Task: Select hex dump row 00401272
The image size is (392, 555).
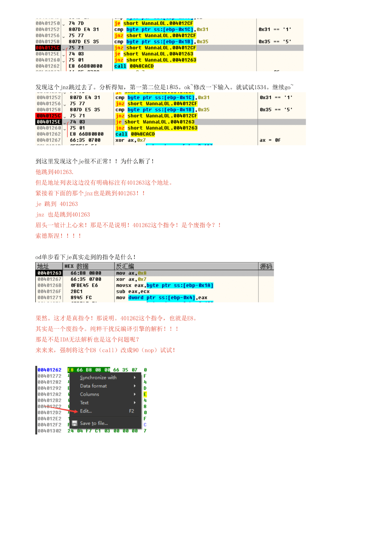Action: pos(49,376)
